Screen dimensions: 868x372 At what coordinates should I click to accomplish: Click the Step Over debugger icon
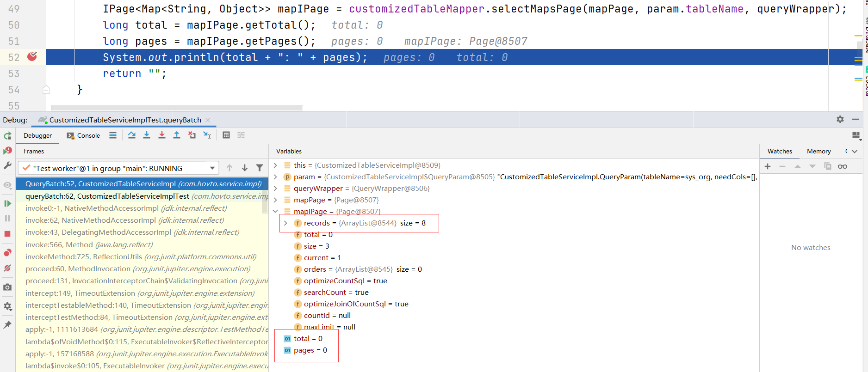tap(132, 135)
